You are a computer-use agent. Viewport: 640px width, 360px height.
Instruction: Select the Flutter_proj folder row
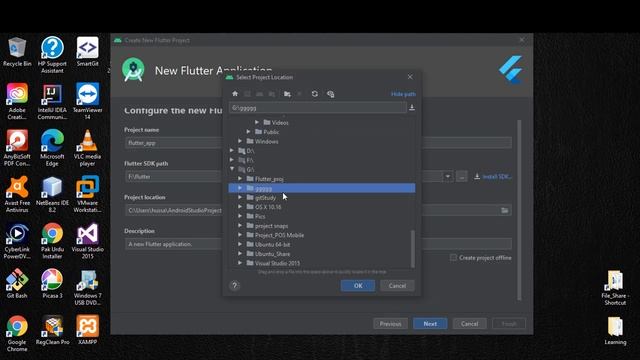click(322, 179)
